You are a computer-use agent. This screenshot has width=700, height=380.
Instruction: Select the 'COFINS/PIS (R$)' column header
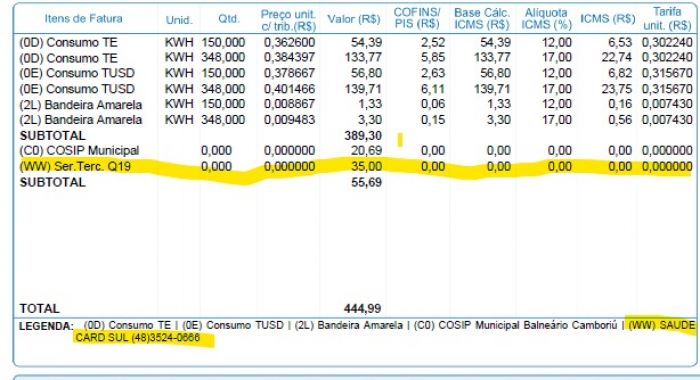click(x=417, y=18)
